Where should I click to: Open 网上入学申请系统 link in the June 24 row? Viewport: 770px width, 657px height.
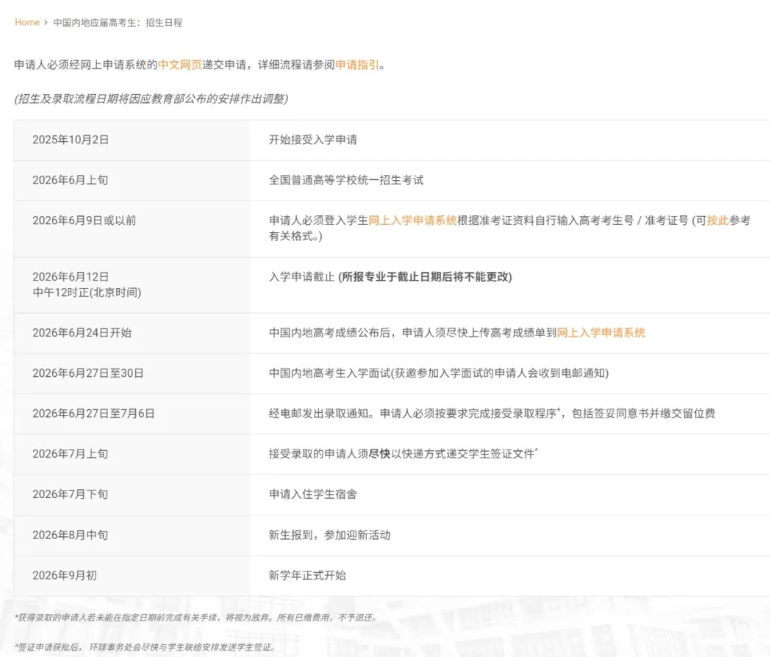[x=601, y=333]
